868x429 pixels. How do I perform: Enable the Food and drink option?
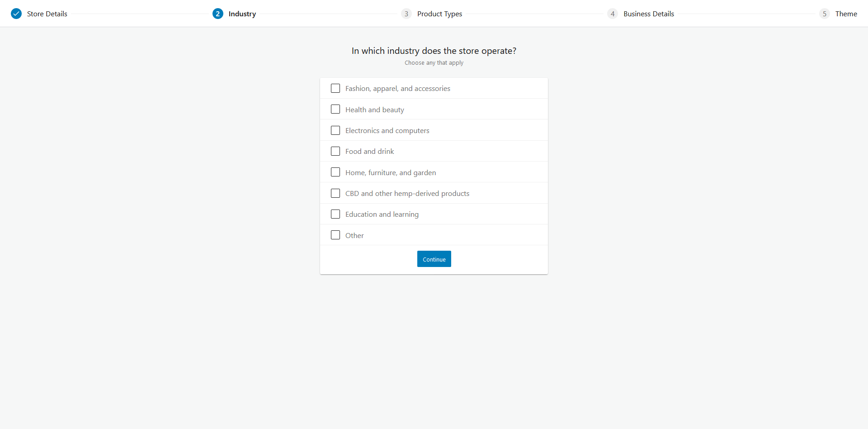[335, 151]
